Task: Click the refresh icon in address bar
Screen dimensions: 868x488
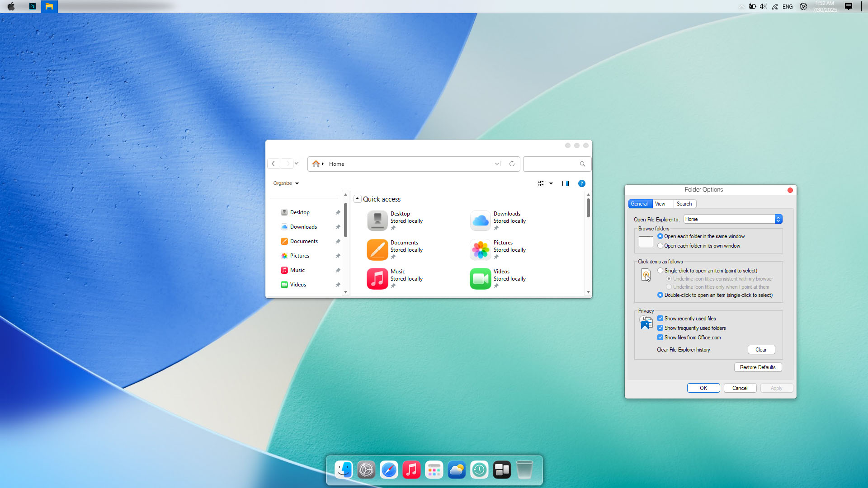Action: point(512,164)
